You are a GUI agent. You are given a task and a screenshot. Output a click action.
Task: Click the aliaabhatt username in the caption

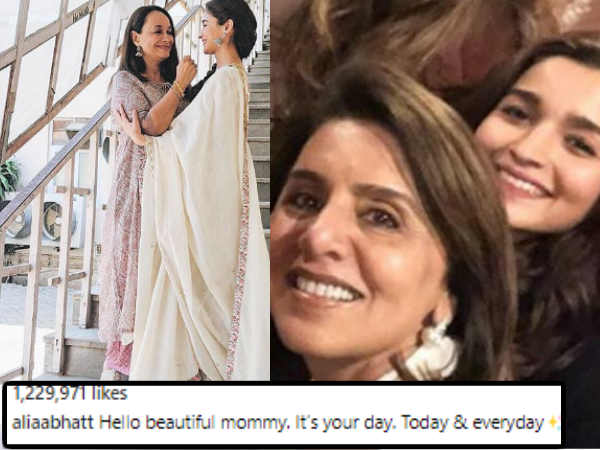[x=53, y=423]
